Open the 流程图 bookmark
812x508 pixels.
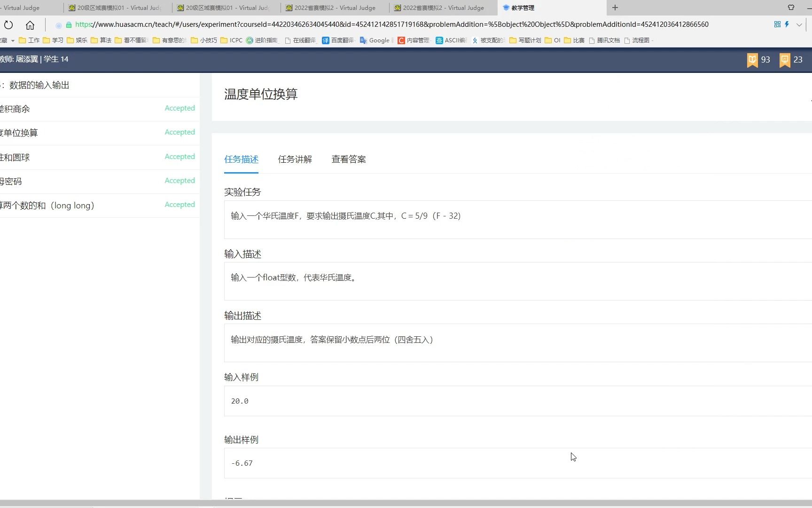point(639,40)
